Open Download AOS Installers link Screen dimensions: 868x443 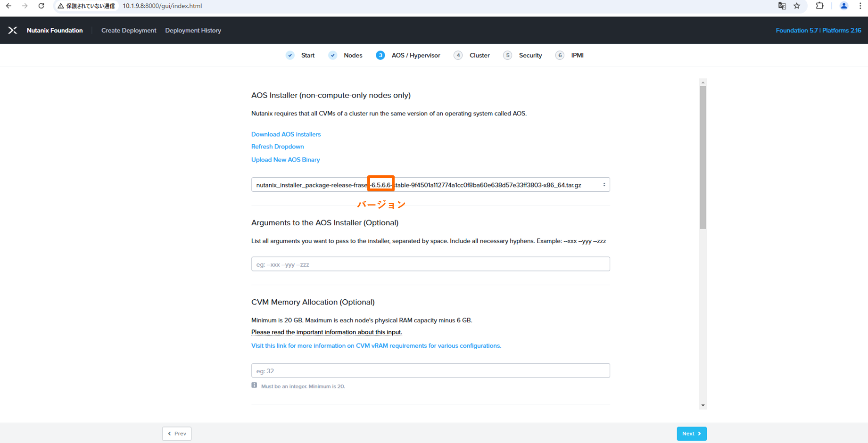[x=286, y=134]
